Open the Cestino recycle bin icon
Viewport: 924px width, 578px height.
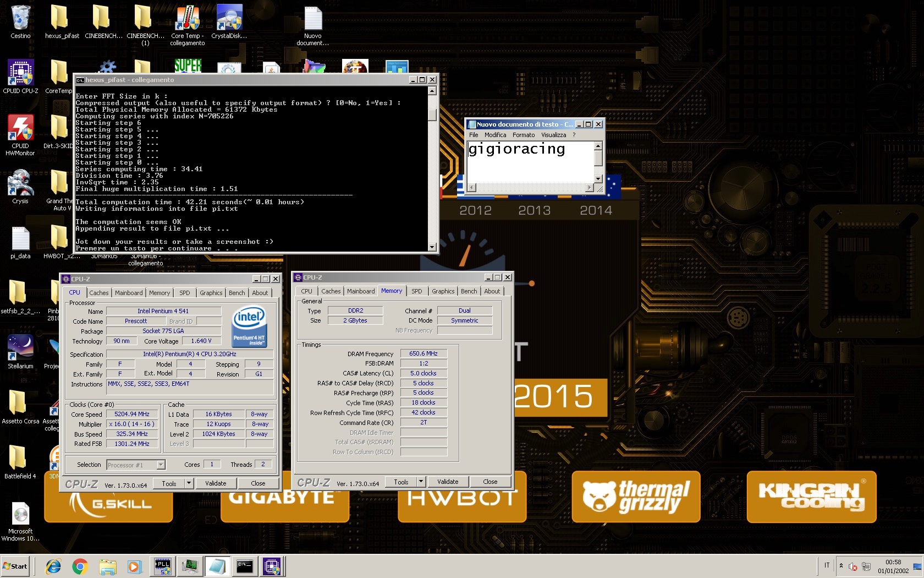click(x=20, y=22)
